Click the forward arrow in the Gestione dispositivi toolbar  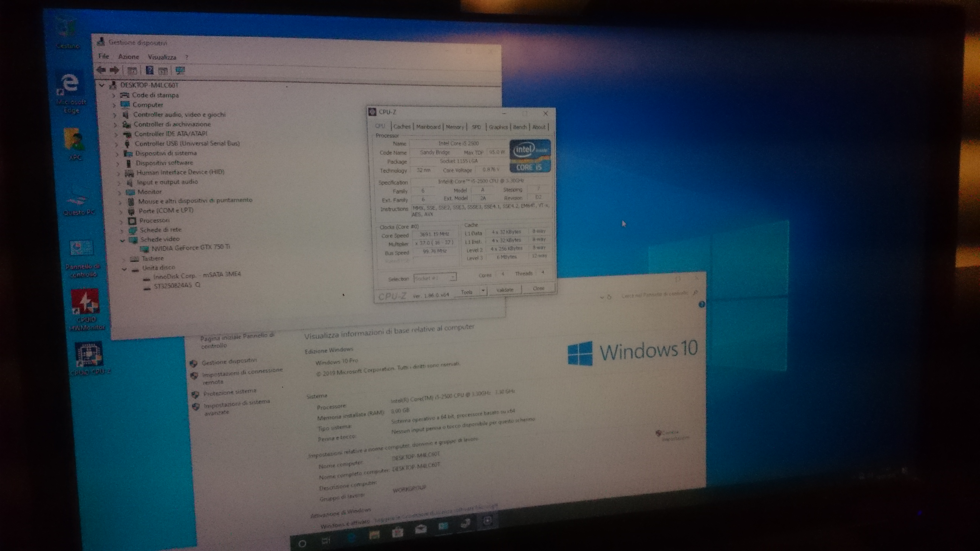(x=114, y=70)
